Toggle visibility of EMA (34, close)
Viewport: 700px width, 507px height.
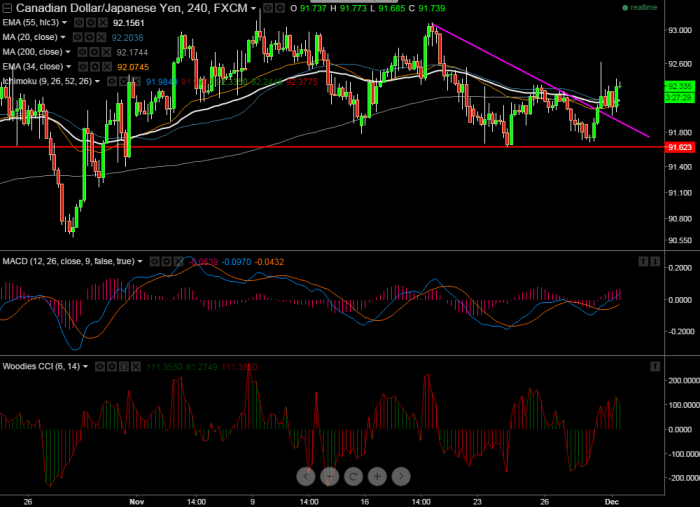(x=81, y=67)
